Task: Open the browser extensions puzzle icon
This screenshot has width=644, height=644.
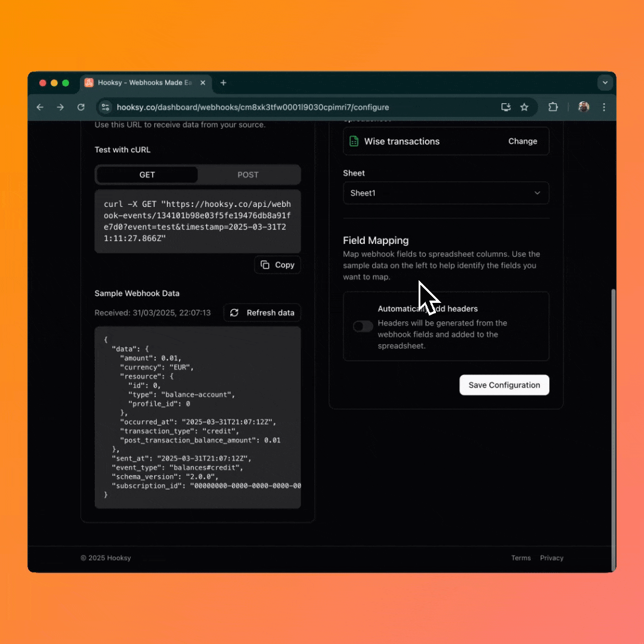Action: click(x=553, y=107)
